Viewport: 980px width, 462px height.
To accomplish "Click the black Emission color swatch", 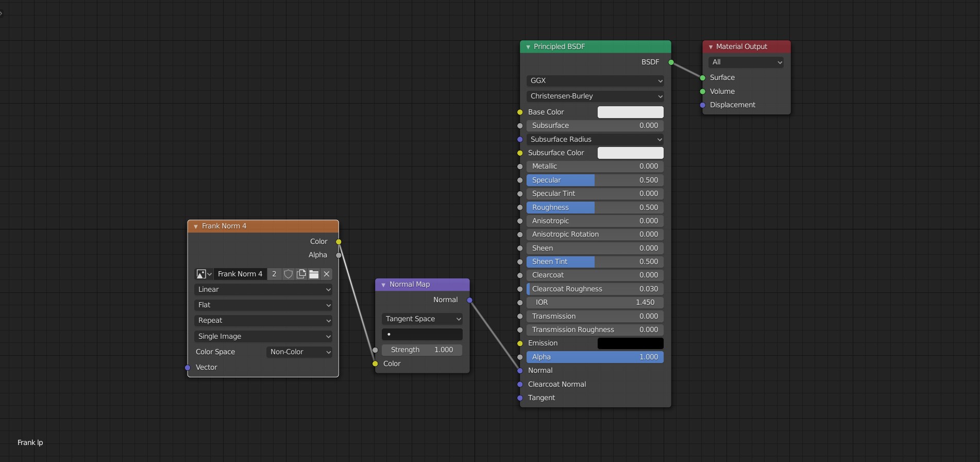I will point(630,343).
